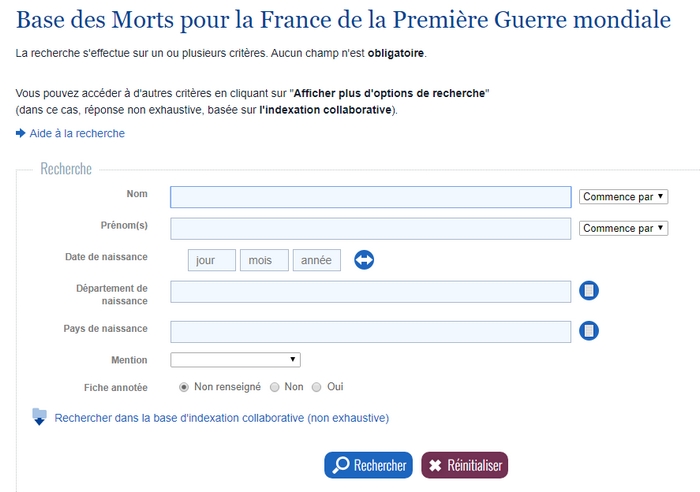Viewport: 700px width, 492px height.
Task: Click inside the Prénom(s) text field
Action: point(371,229)
